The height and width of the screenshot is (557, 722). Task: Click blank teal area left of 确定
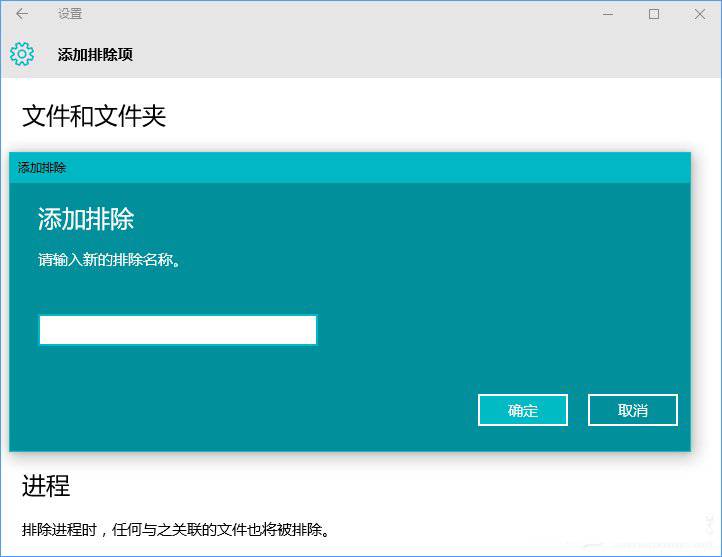[x=250, y=410]
